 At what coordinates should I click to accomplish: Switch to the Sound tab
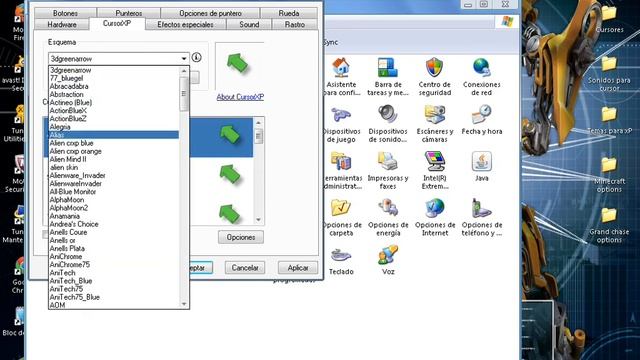249,24
